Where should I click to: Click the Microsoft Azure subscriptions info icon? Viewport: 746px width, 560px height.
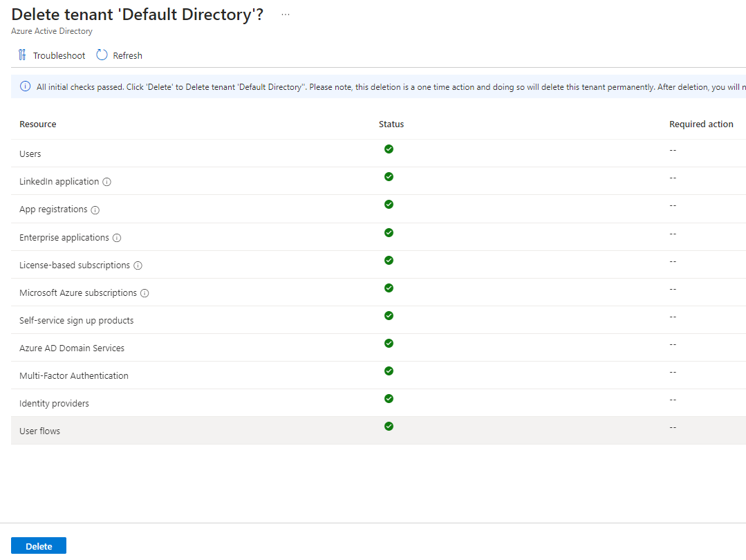click(143, 292)
